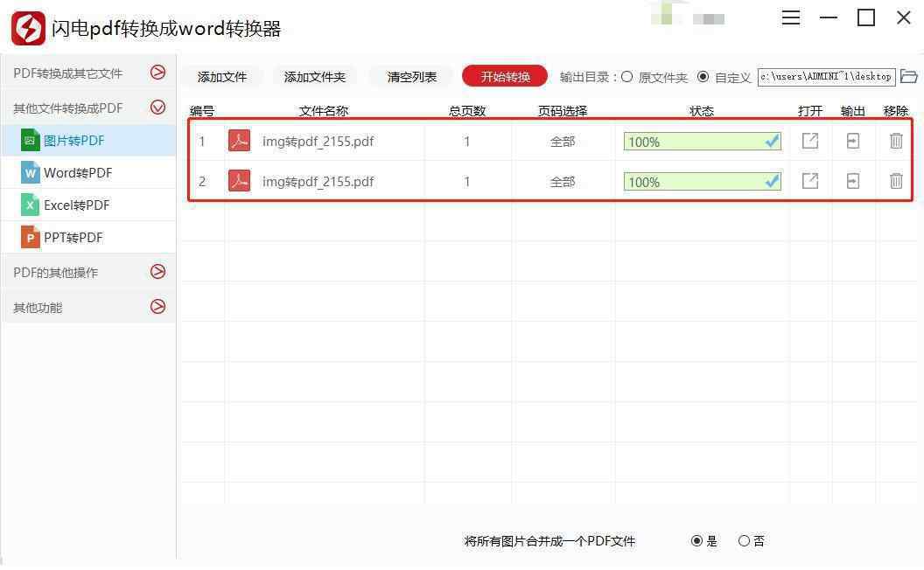This screenshot has width=924, height=570.
Task: Open output location for row 2
Action: tap(853, 181)
